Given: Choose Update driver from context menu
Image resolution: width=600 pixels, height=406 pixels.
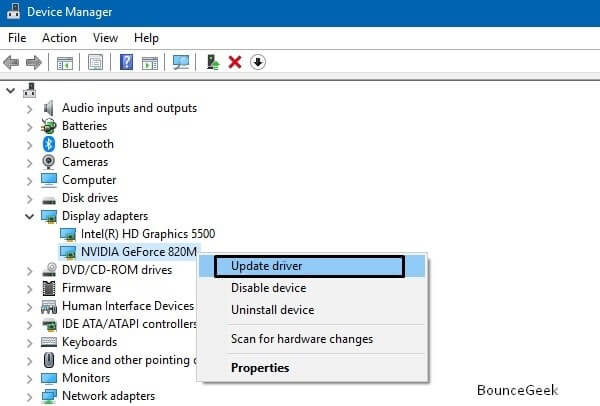Looking at the screenshot, I should click(312, 266).
